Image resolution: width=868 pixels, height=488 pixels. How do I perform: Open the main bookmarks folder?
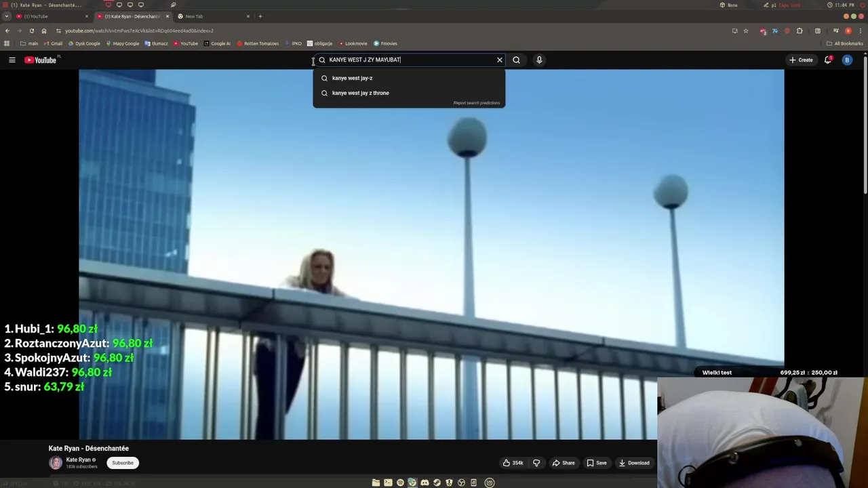coord(29,43)
